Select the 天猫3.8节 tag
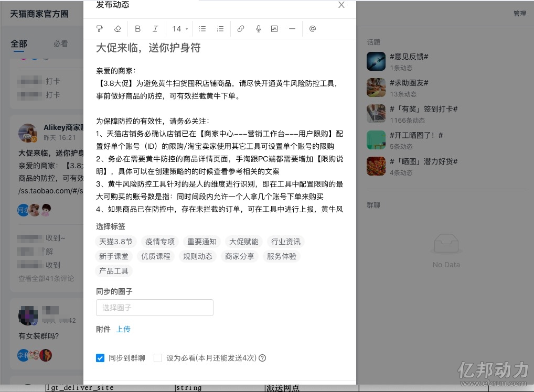 click(x=116, y=242)
